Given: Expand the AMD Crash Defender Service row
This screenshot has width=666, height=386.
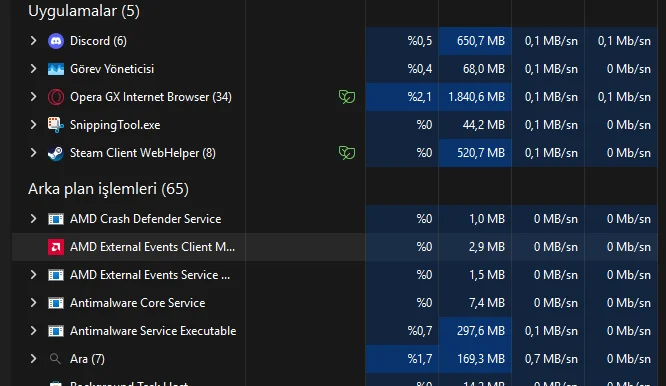Looking at the screenshot, I should tap(33, 219).
